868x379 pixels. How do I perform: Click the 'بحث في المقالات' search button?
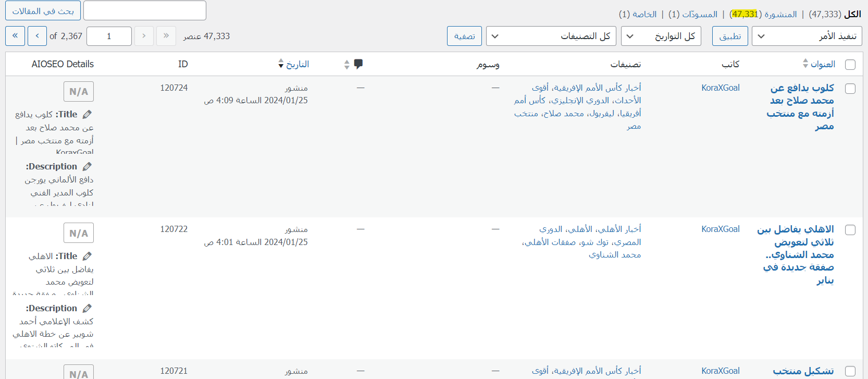[x=43, y=11]
